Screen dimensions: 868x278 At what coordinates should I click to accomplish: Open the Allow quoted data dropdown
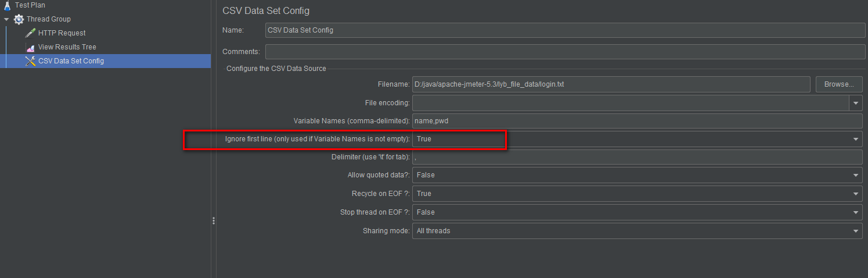pyautogui.click(x=856, y=175)
